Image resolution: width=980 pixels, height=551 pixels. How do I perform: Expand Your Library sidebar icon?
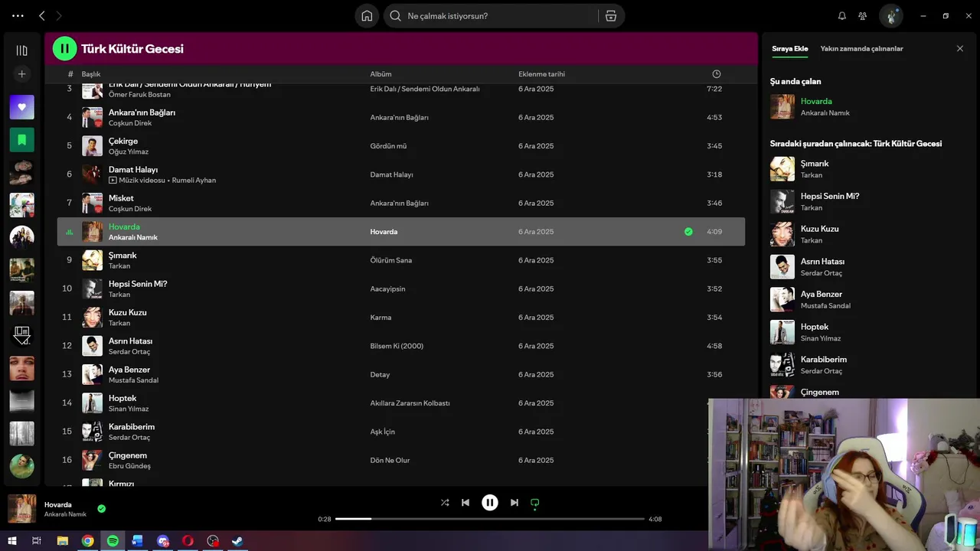click(21, 51)
